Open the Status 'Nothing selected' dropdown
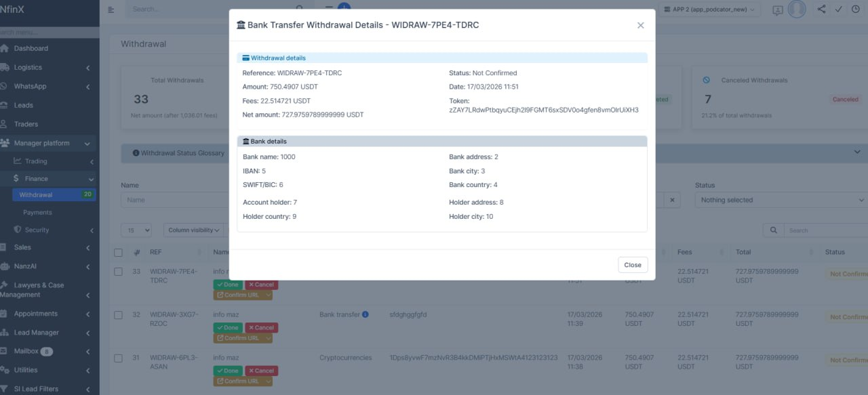 click(781, 200)
